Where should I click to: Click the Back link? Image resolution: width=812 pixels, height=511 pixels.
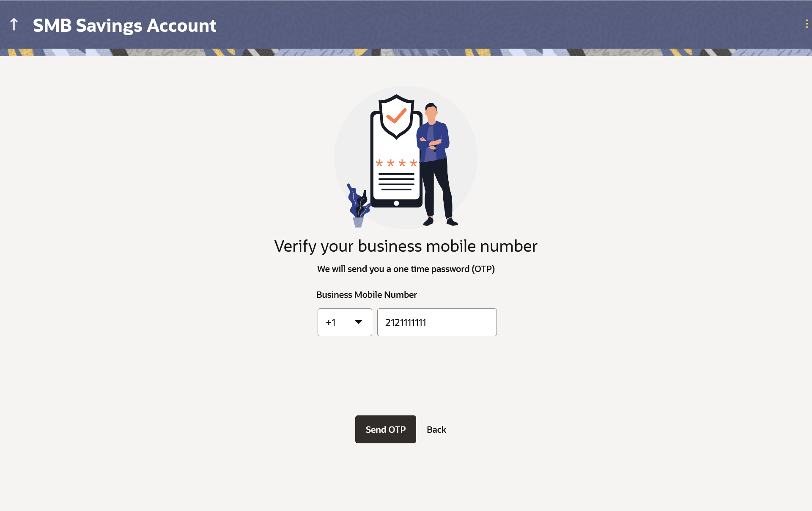click(x=436, y=429)
